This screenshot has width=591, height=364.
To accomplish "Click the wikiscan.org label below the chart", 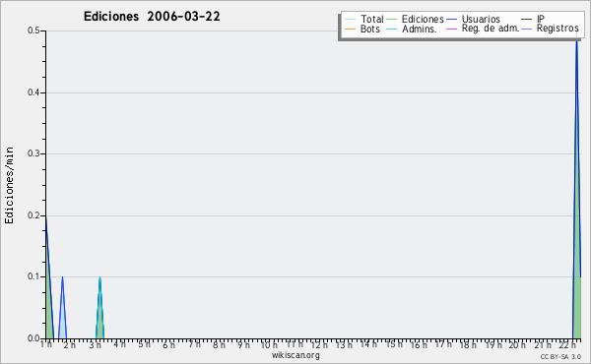I will 295,355.
